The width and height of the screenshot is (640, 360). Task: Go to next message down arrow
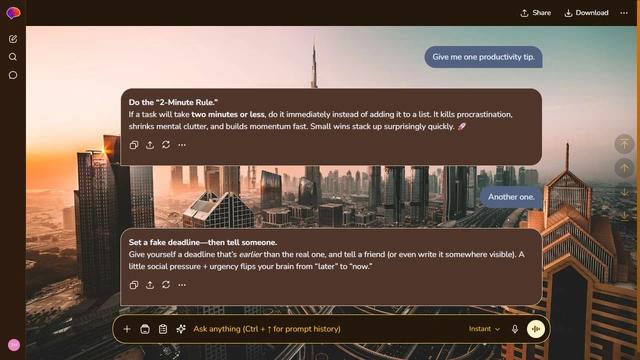click(x=624, y=192)
